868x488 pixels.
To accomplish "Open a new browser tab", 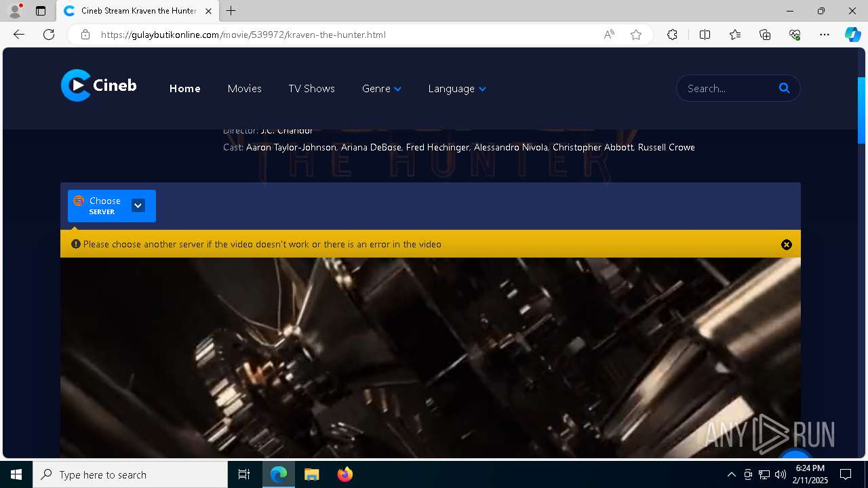I will tap(231, 11).
